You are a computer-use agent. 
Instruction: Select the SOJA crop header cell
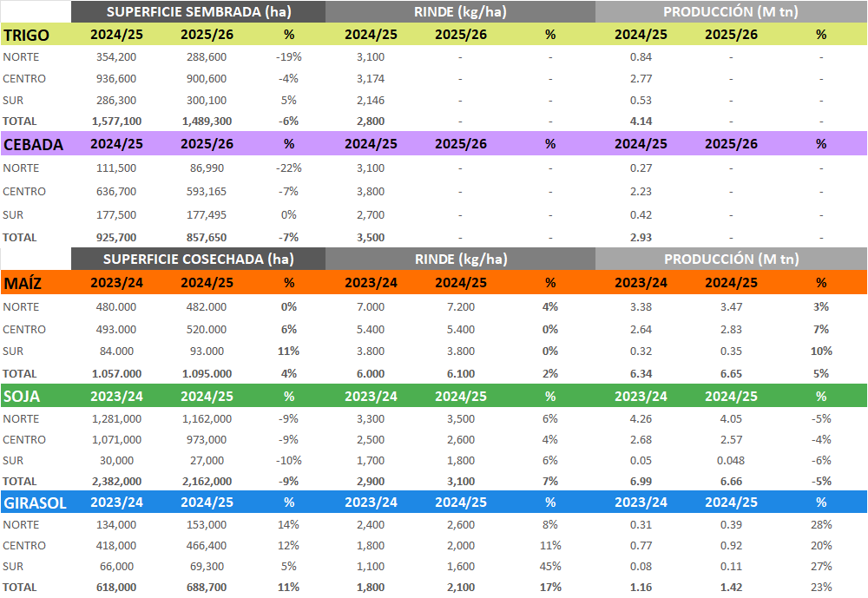pos(23,396)
